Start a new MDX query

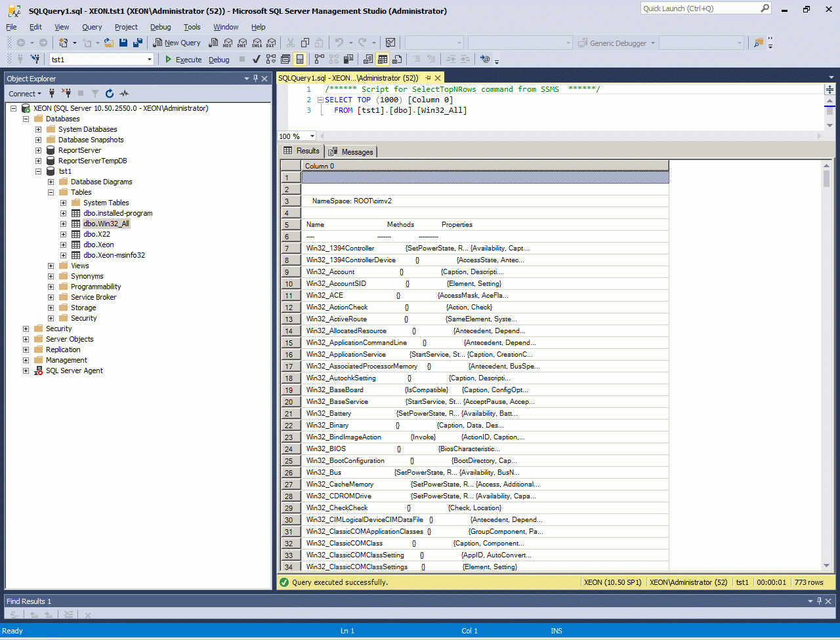(228, 43)
